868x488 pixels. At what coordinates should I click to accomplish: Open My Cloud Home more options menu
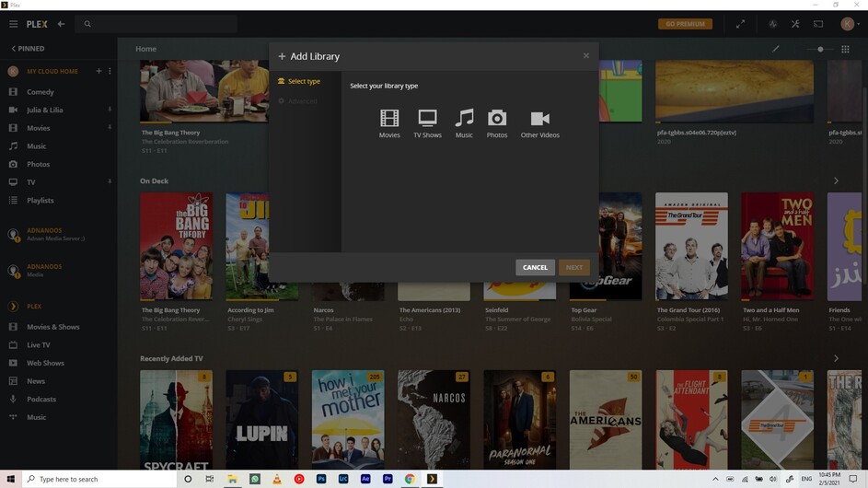[x=110, y=71]
